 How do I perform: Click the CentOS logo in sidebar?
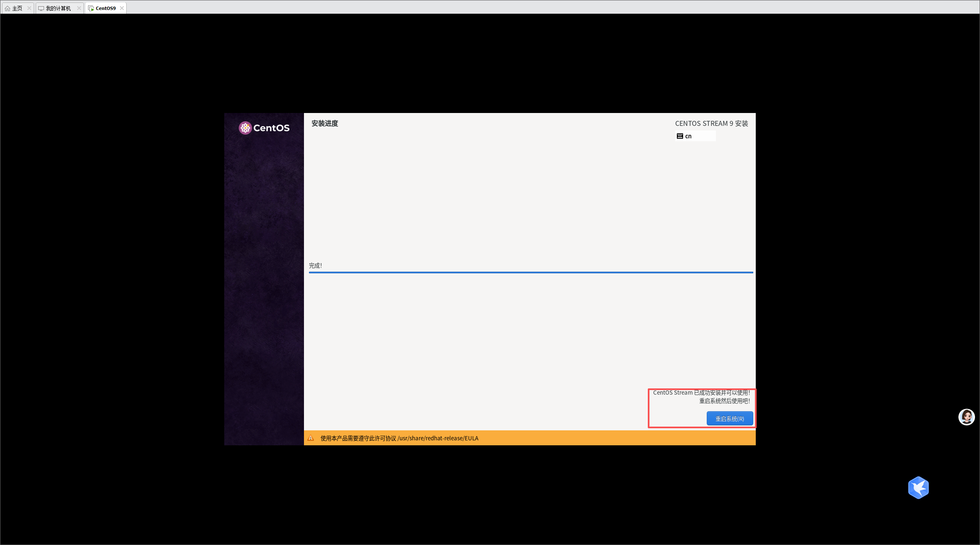[264, 128]
